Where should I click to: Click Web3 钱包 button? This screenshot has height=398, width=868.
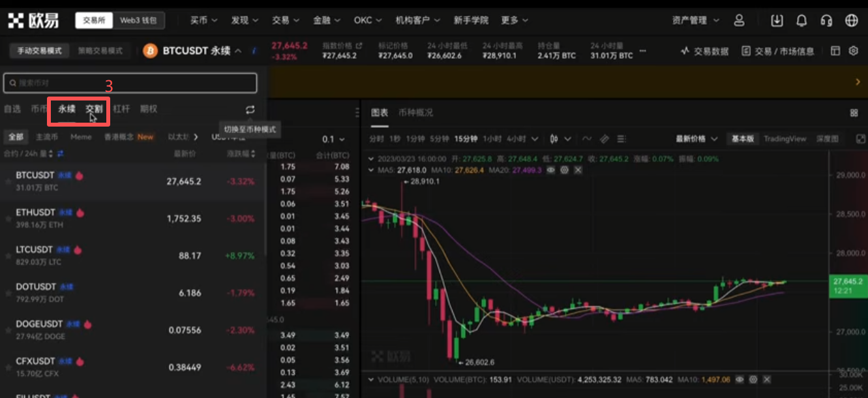138,20
